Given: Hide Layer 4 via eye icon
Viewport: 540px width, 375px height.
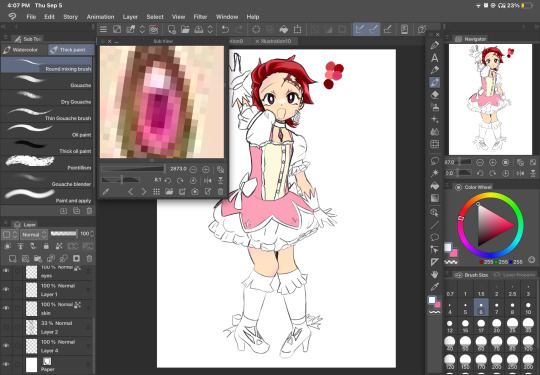Looking at the screenshot, I should [x=6, y=346].
